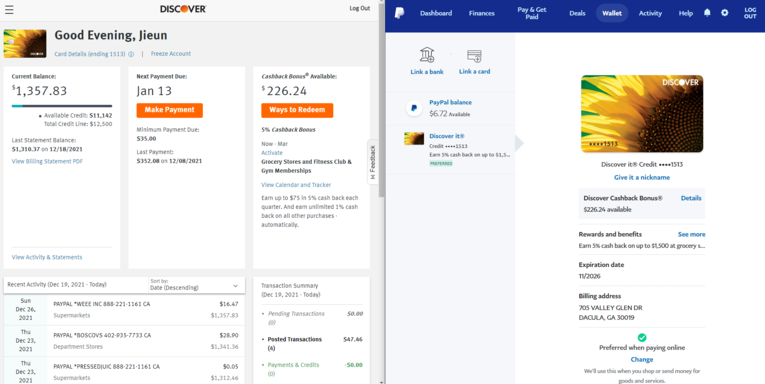
Task: Click the $1,357.83 current balance amount
Action: tap(40, 91)
